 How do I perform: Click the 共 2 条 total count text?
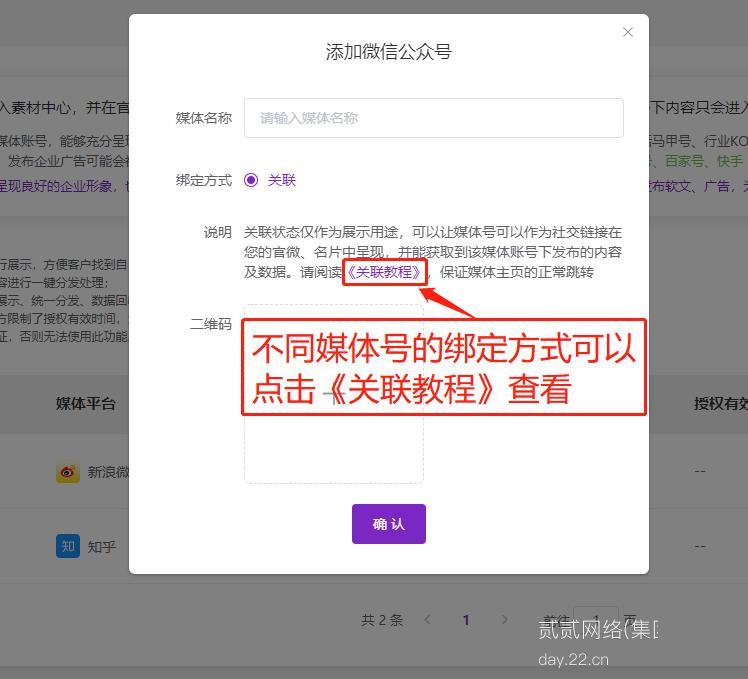(x=382, y=620)
